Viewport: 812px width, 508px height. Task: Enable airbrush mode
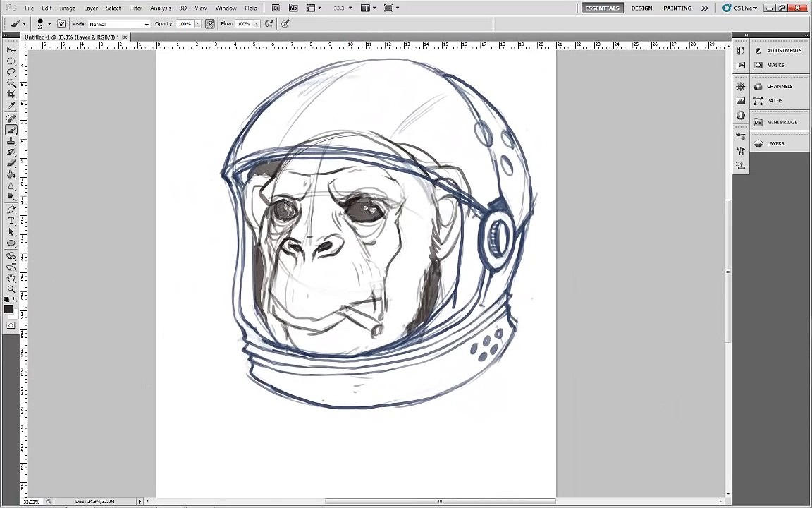pos(269,24)
